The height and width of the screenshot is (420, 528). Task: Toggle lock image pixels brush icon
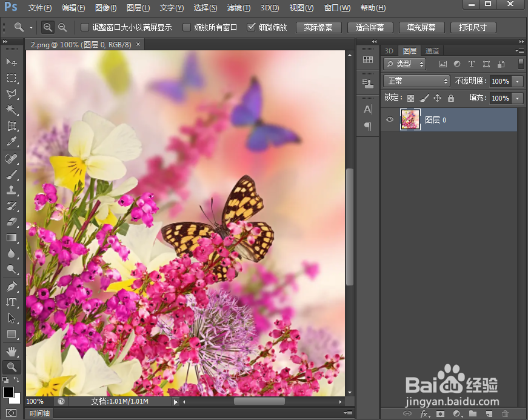click(x=424, y=98)
